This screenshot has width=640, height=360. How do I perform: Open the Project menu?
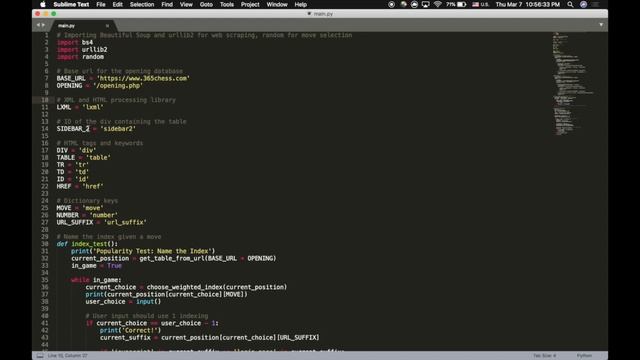click(250, 4)
